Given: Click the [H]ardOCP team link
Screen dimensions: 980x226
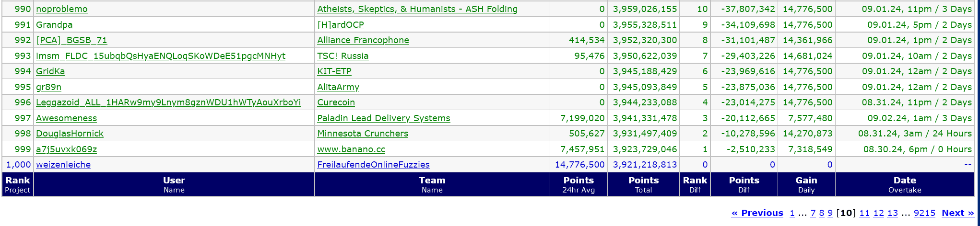Looking at the screenshot, I should pyautogui.click(x=340, y=25).
